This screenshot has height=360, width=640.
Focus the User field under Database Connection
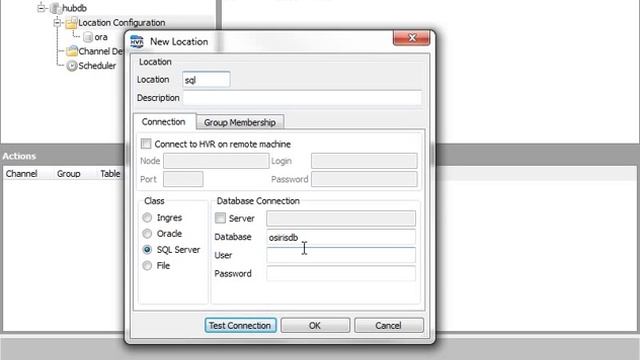pyautogui.click(x=341, y=255)
